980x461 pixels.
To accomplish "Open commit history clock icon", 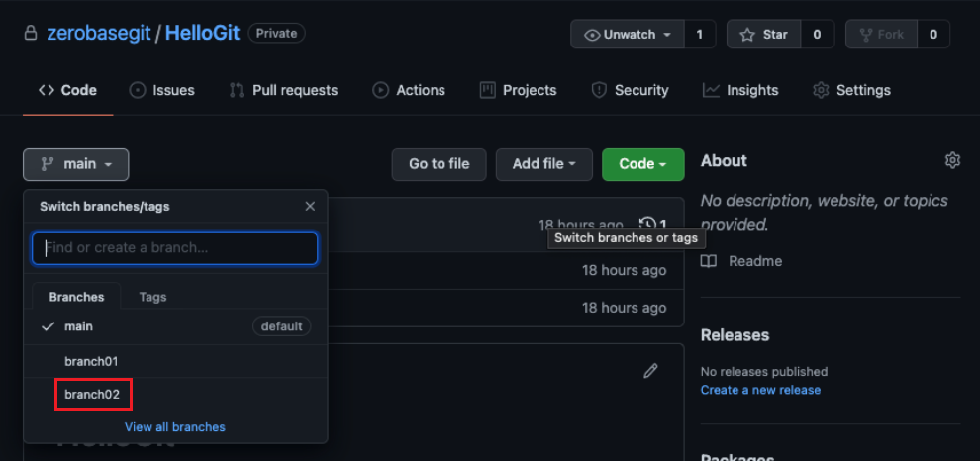I will pyautogui.click(x=648, y=225).
